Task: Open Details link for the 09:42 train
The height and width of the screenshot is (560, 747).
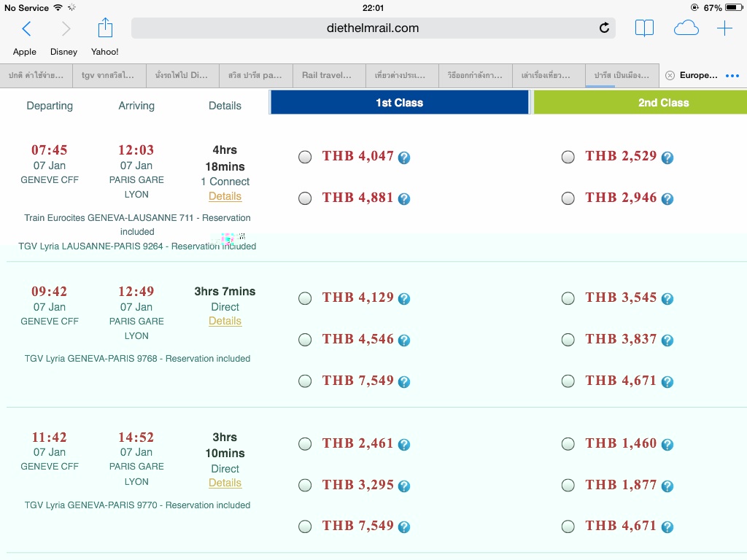Action: tap(225, 321)
